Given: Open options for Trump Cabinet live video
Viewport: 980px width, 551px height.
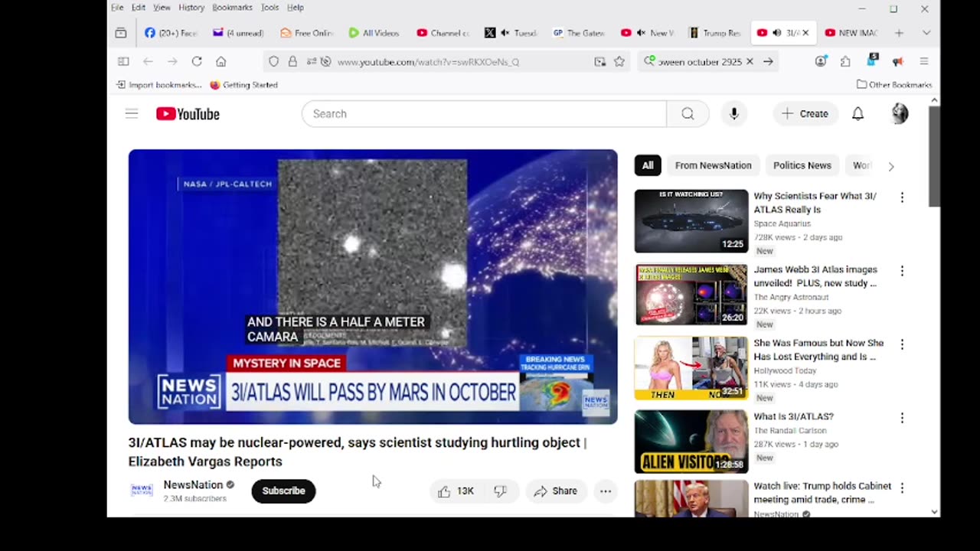Looking at the screenshot, I should pyautogui.click(x=902, y=487).
